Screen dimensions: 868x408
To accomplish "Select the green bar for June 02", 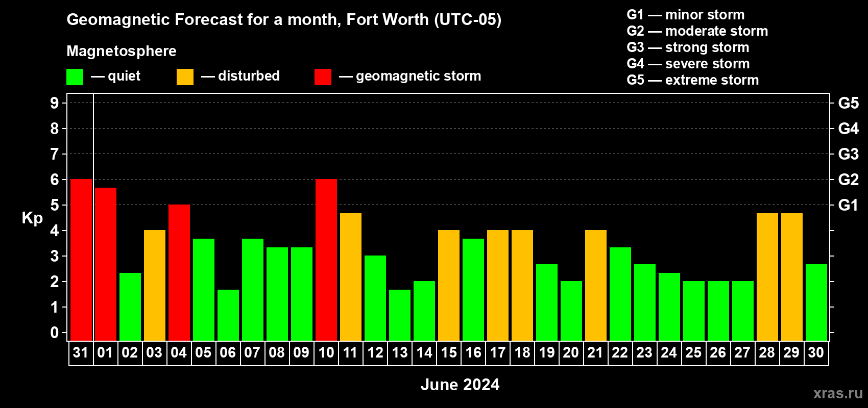I will click(x=130, y=307).
